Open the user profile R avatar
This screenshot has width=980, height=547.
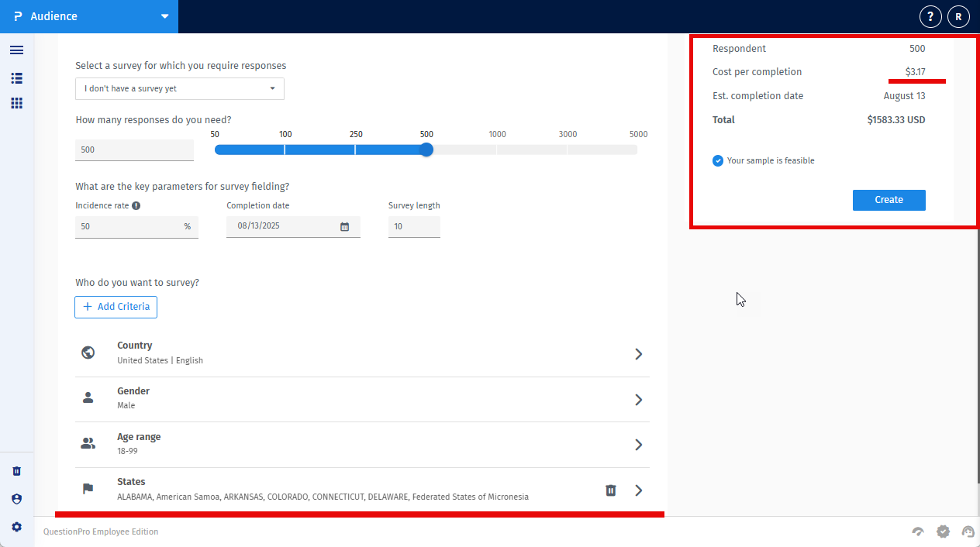959,16
